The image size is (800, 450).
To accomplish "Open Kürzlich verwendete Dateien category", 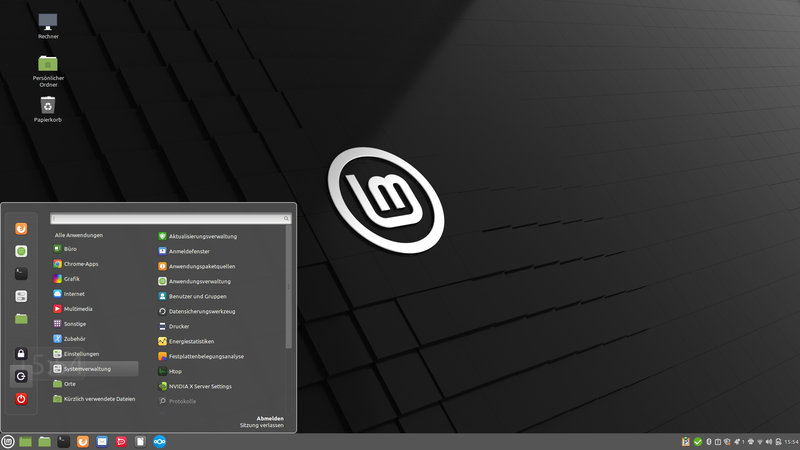I will pos(94,399).
